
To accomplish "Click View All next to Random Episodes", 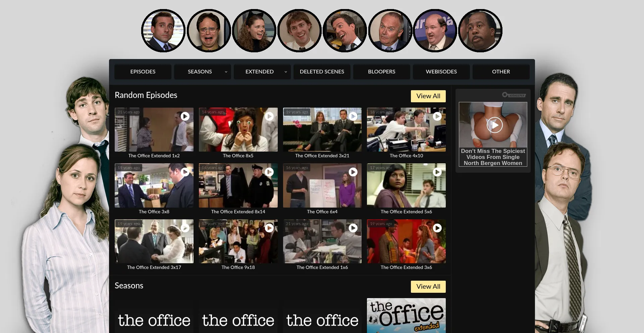I will (428, 96).
